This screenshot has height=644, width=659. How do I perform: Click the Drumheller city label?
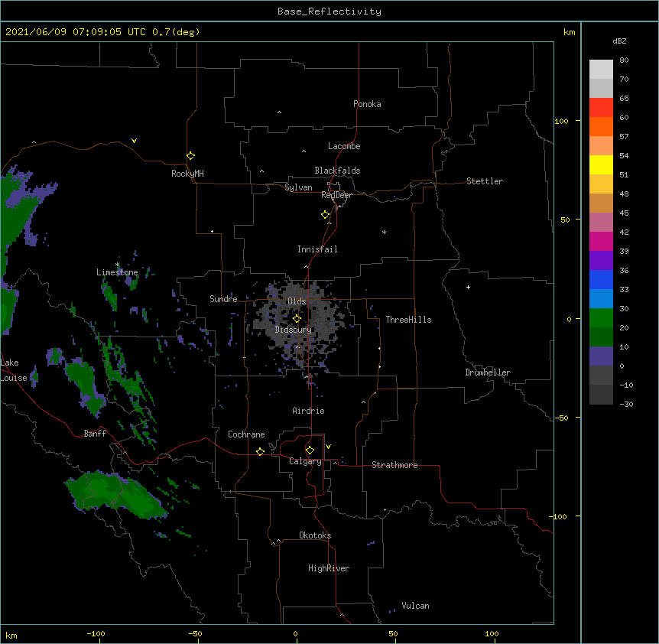pos(488,372)
